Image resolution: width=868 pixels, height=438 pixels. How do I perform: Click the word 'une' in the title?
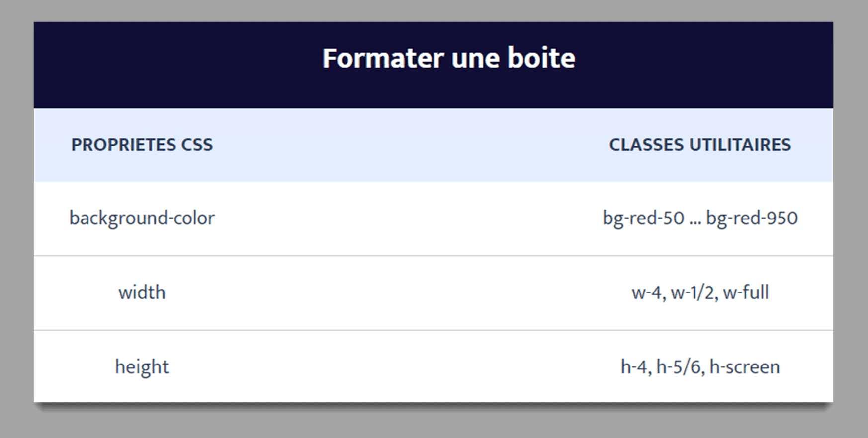(476, 59)
